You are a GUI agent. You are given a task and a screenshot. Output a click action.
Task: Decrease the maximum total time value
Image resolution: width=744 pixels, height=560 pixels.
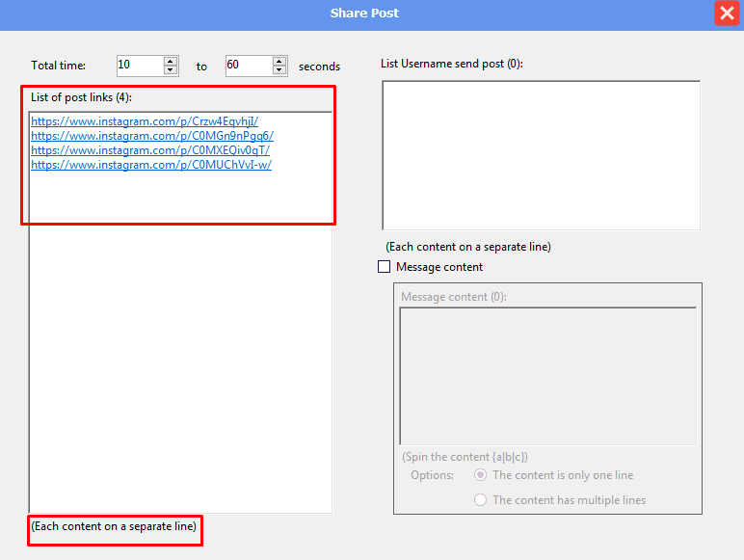(x=279, y=70)
